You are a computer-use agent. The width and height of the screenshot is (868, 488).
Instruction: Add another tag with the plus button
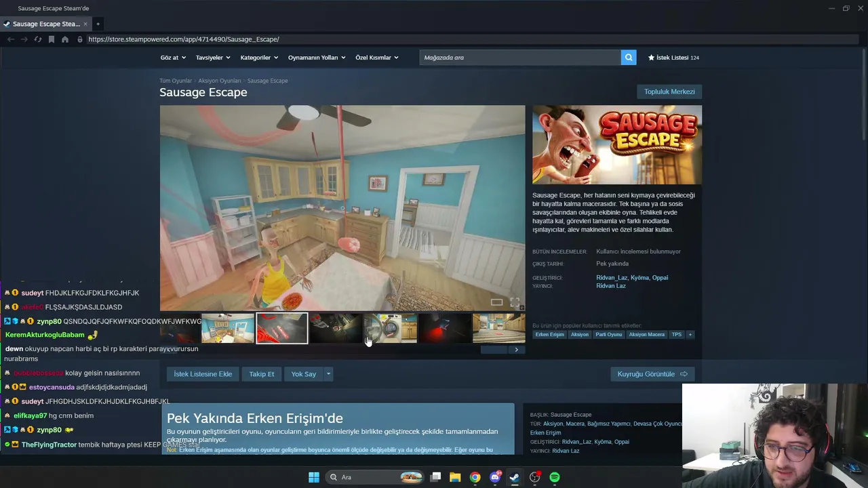click(x=690, y=334)
